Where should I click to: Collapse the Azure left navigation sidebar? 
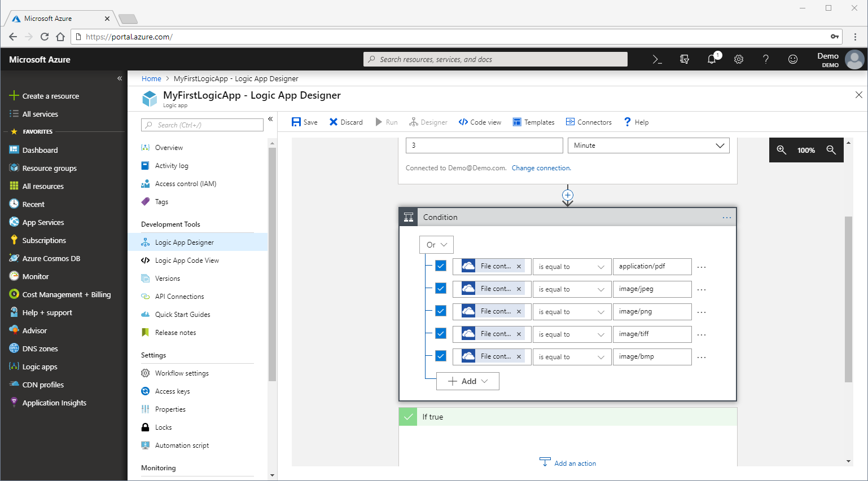[120, 78]
